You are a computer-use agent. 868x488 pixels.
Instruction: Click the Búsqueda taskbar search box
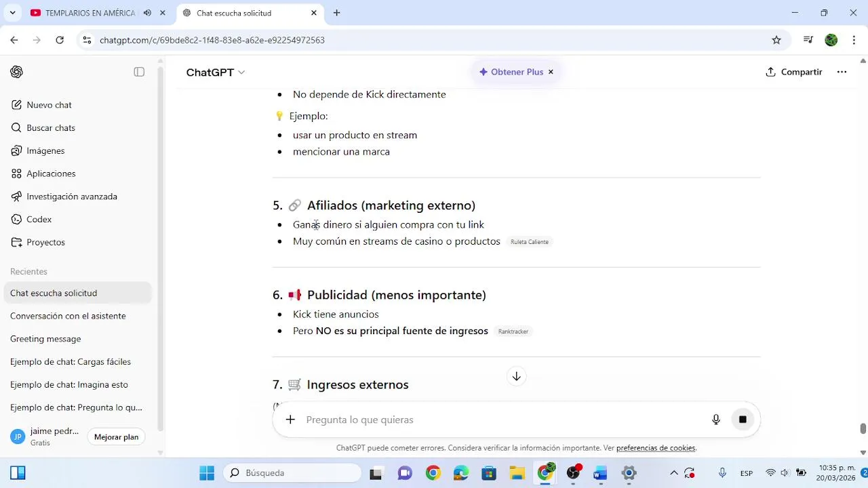click(292, 473)
